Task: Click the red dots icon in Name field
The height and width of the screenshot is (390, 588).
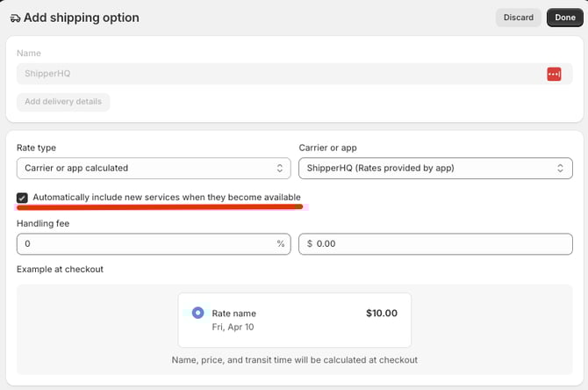Action: [x=554, y=74]
